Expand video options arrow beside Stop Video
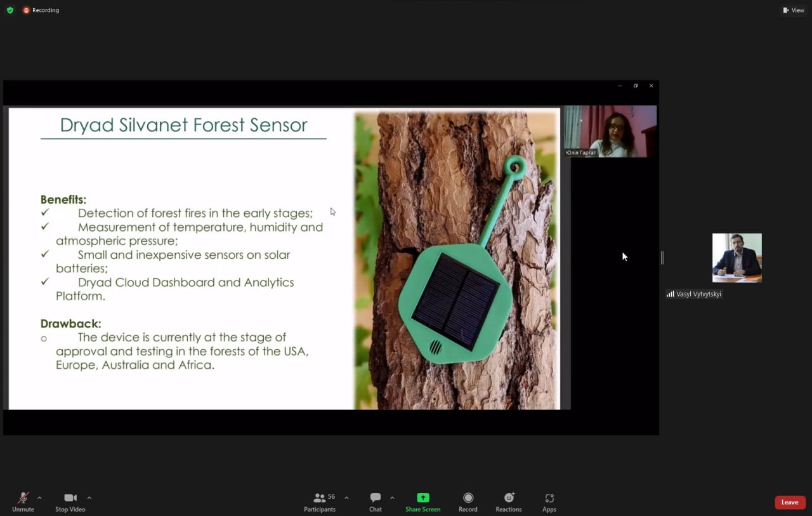The width and height of the screenshot is (812, 516). [89, 498]
